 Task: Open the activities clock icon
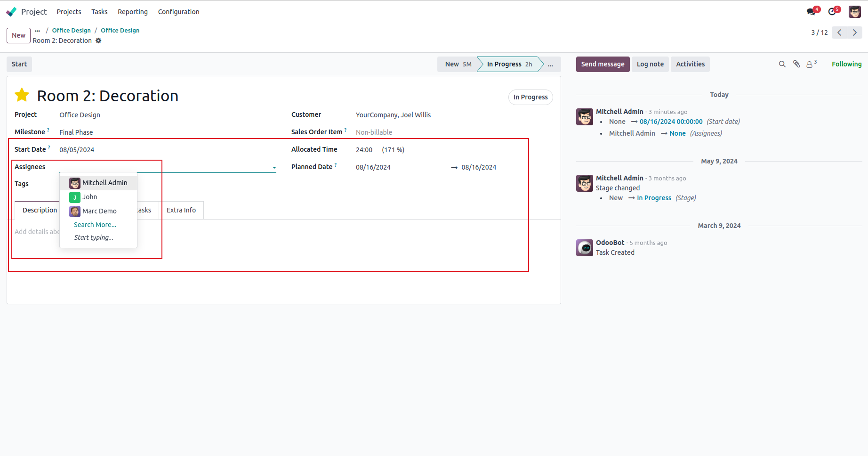(x=833, y=12)
